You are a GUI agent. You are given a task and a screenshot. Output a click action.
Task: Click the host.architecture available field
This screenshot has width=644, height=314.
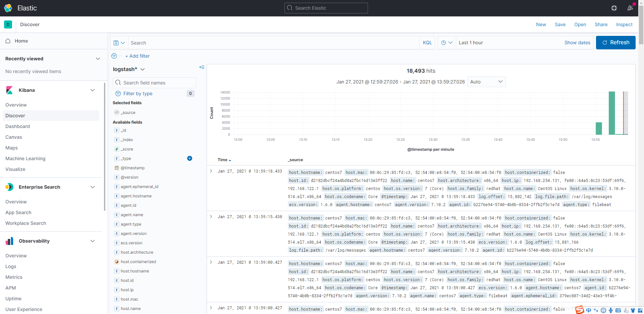[137, 252]
